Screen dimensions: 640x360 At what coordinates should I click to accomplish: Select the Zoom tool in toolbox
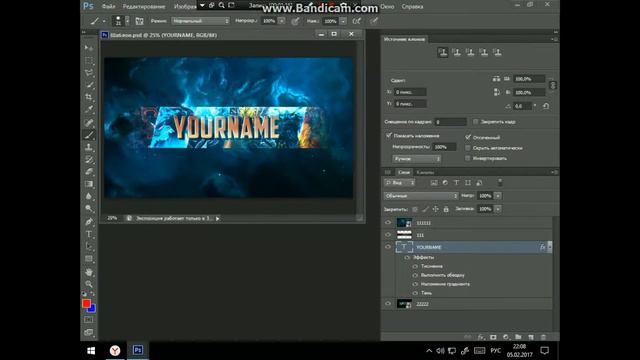pyautogui.click(x=89, y=284)
